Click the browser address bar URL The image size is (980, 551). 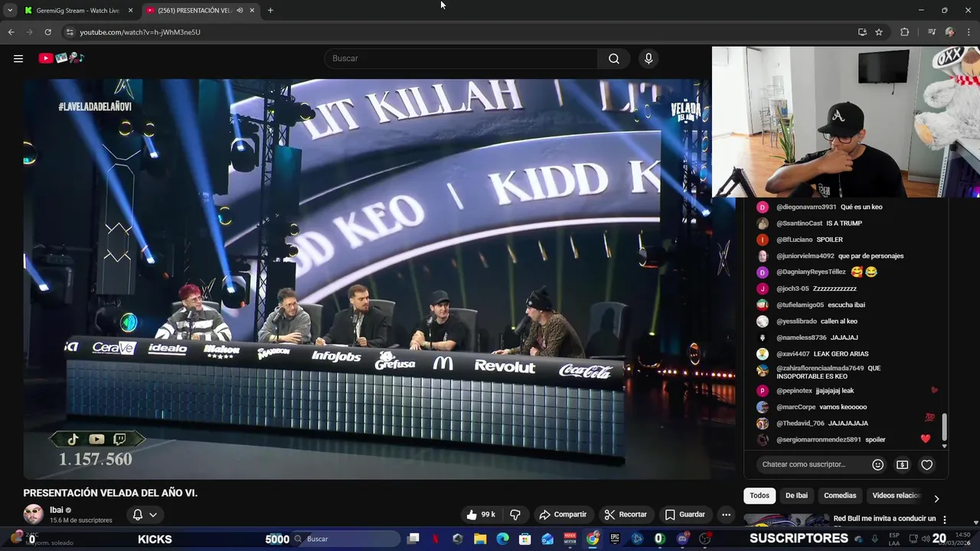click(140, 32)
